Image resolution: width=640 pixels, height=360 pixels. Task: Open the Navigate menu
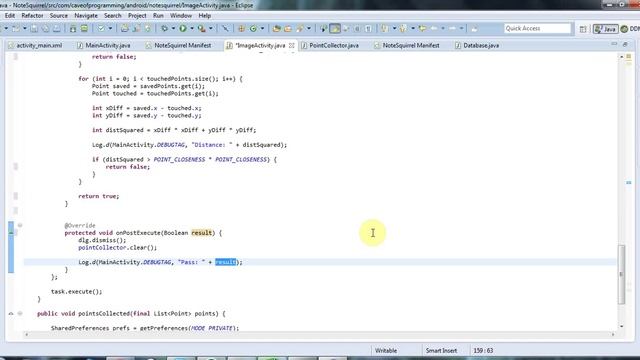pyautogui.click(x=86, y=16)
